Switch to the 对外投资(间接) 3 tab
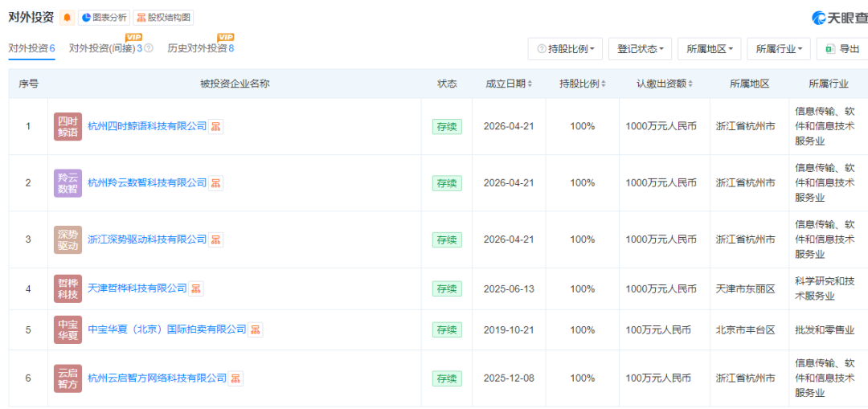The width and height of the screenshot is (868, 409). point(106,48)
